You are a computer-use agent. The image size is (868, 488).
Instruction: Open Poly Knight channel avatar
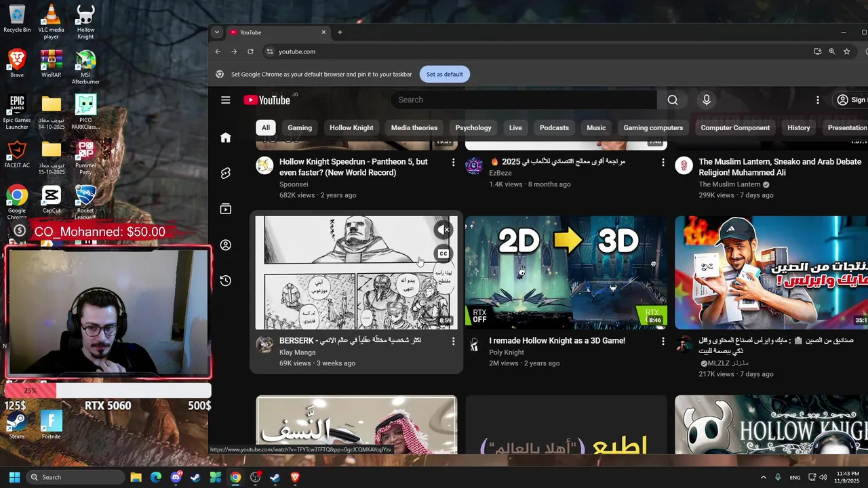[474, 344]
